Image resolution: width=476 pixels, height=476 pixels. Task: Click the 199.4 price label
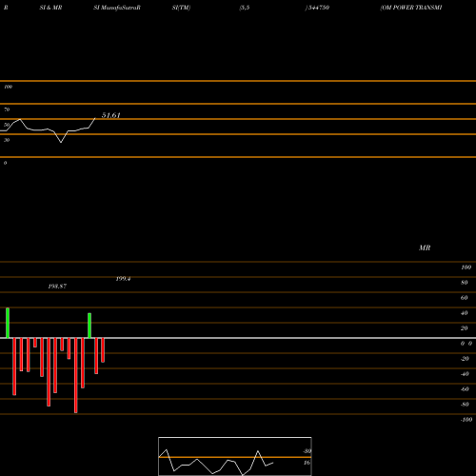coord(123,279)
